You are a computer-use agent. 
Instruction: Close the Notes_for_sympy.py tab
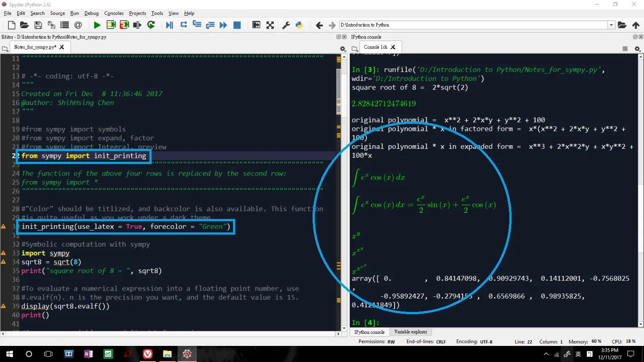(x=62, y=47)
